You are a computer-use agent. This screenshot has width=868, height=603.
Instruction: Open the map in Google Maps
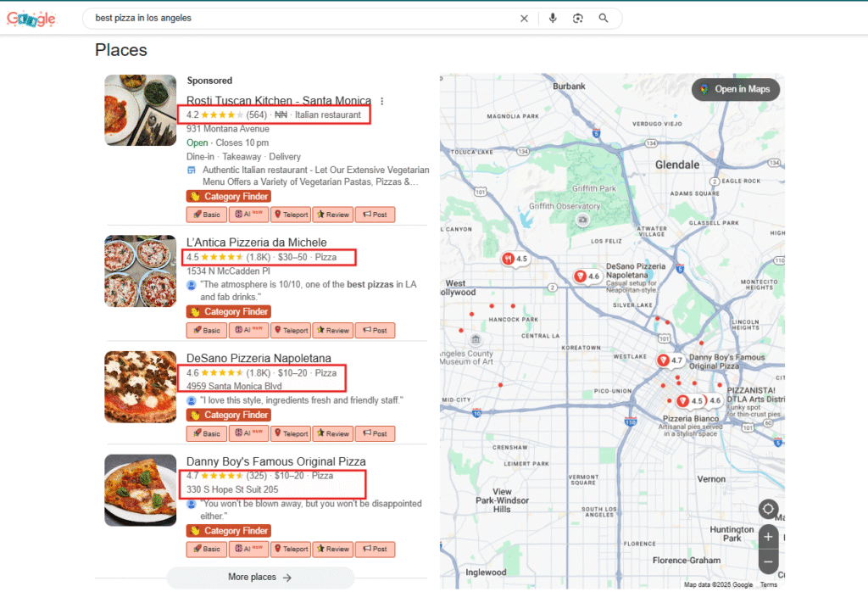pyautogui.click(x=736, y=89)
